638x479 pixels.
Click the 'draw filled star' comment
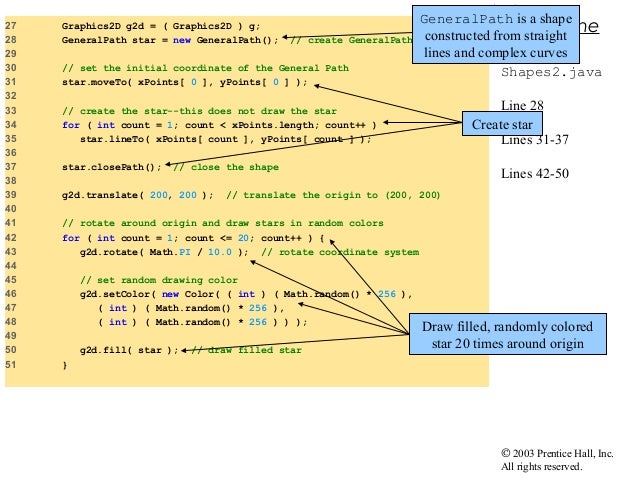click(246, 350)
